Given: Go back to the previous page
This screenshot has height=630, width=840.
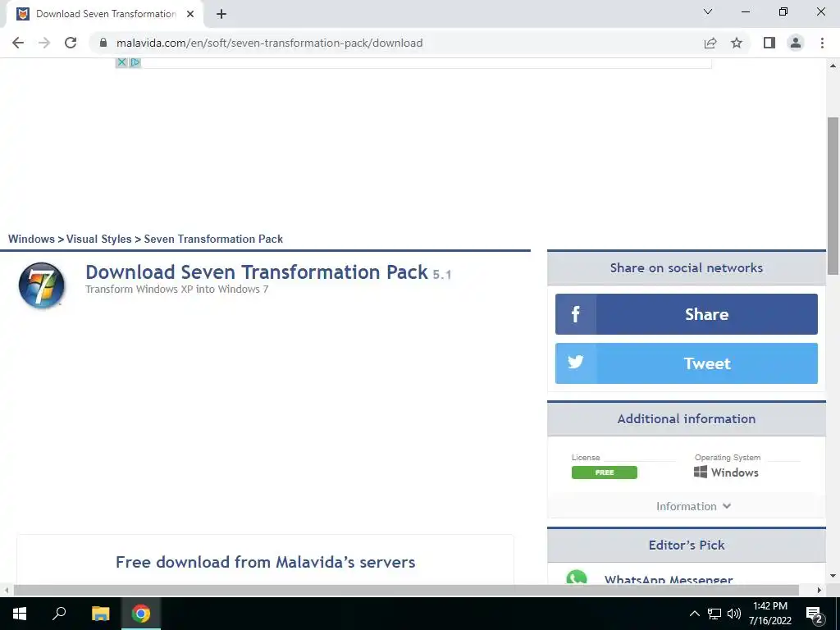Looking at the screenshot, I should [18, 43].
